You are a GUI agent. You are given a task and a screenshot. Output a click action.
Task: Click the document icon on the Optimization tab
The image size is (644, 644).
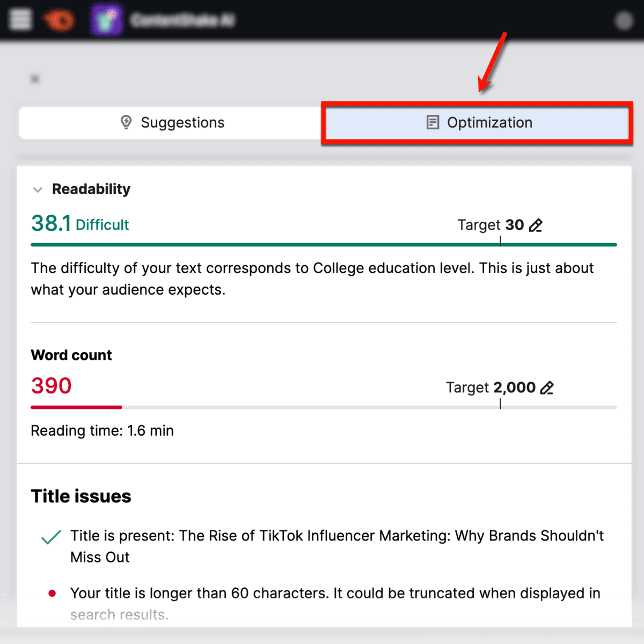pos(433,122)
